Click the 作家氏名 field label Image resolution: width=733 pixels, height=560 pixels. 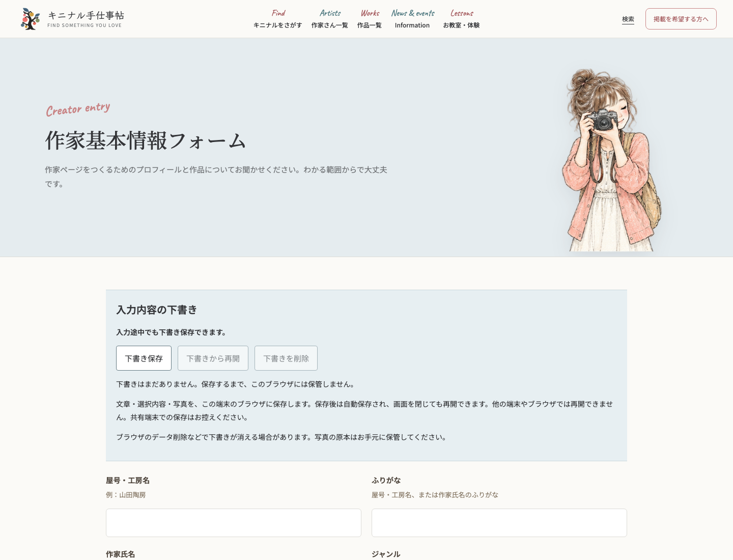click(x=121, y=554)
